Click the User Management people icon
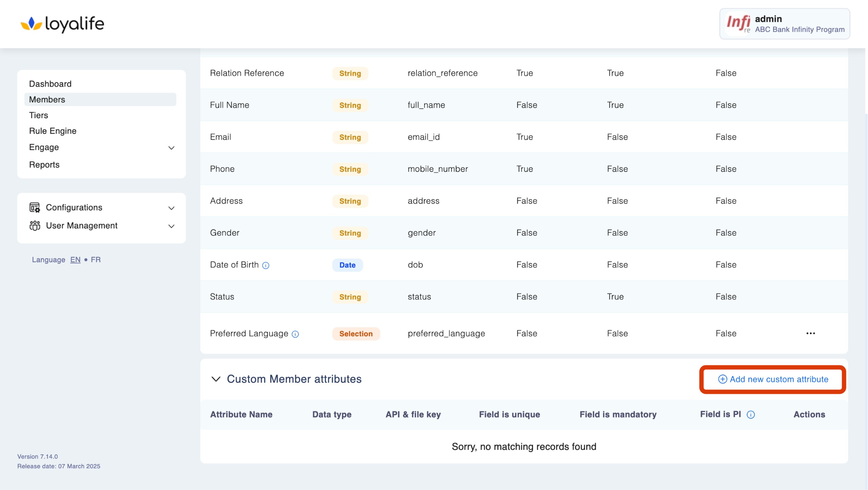 click(35, 225)
